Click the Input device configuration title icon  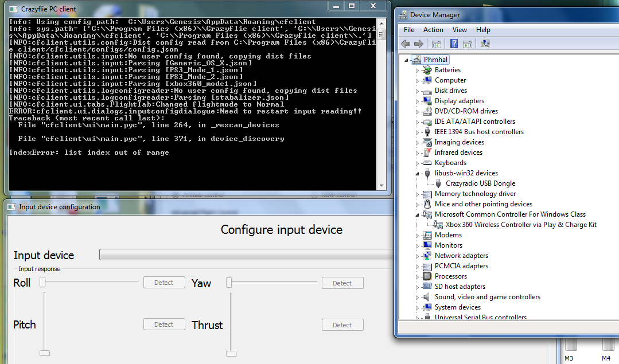(x=13, y=206)
